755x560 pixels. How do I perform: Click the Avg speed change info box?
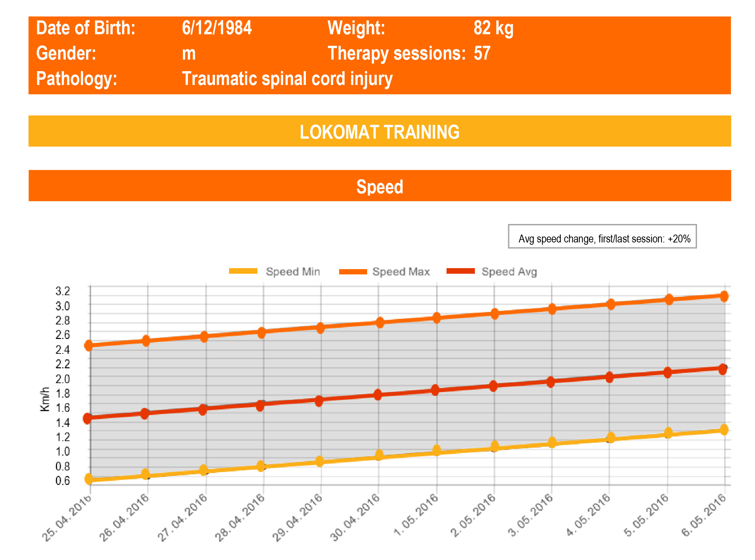[602, 237]
